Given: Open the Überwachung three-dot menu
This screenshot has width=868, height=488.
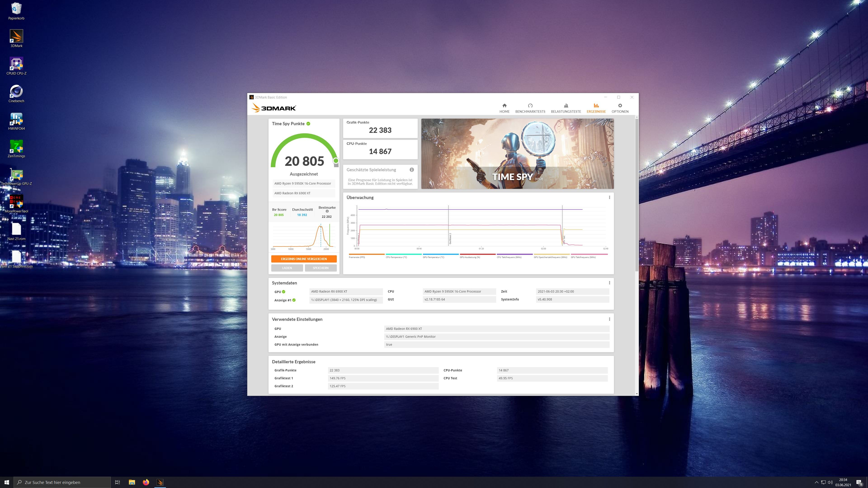Looking at the screenshot, I should click(x=609, y=197).
